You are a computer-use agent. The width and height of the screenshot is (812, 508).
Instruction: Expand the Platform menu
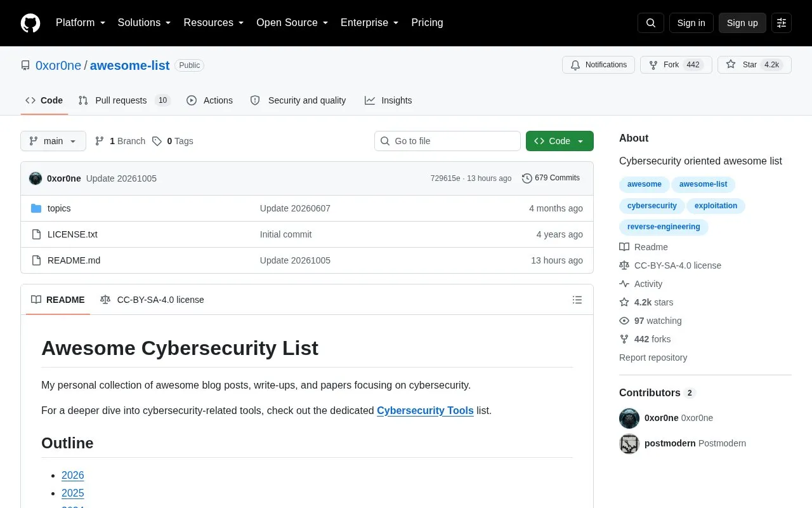point(81,23)
